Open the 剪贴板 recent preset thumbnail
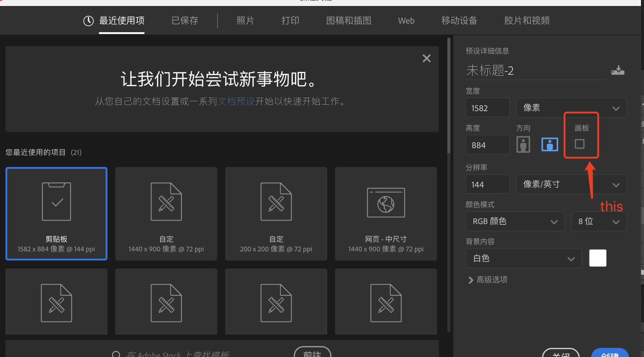This screenshot has height=357, width=644. click(56, 201)
